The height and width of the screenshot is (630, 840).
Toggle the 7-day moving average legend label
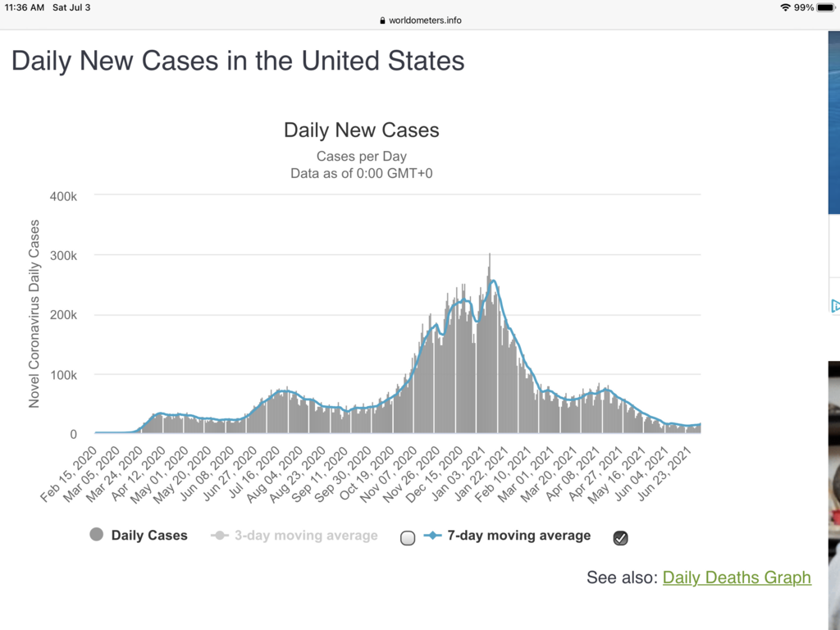pyautogui.click(x=518, y=536)
